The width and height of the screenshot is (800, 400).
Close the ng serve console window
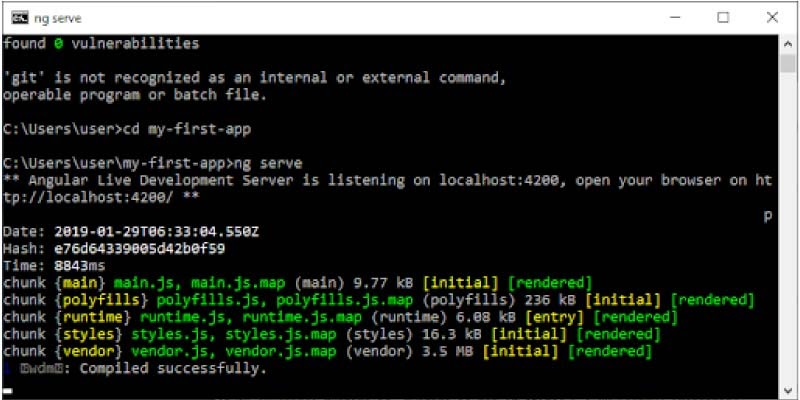click(772, 18)
